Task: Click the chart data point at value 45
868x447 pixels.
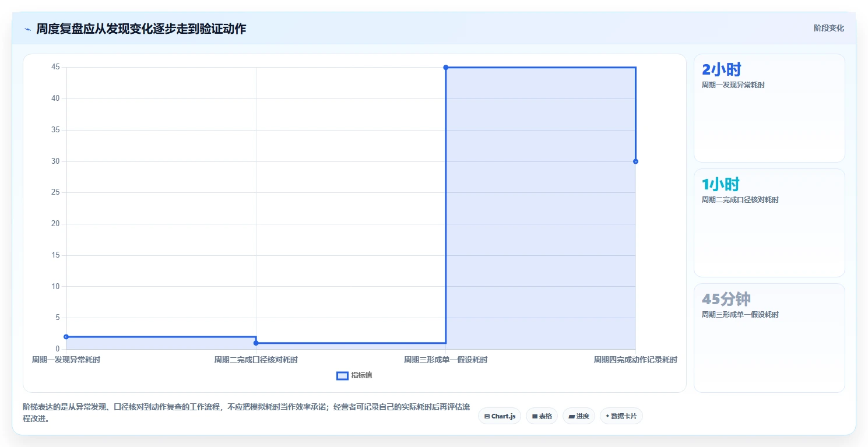Action: [x=446, y=68]
